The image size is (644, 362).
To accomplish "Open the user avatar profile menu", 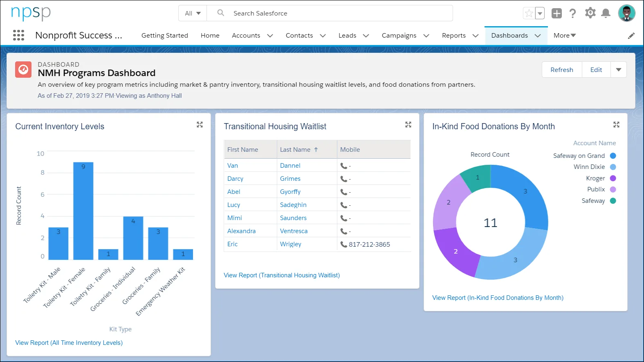I will point(626,13).
